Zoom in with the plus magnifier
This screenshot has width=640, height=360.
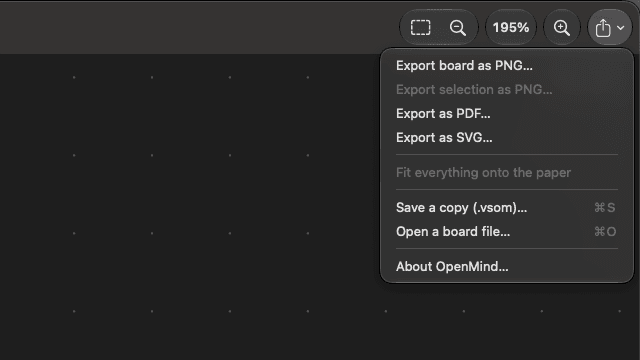coord(562,28)
